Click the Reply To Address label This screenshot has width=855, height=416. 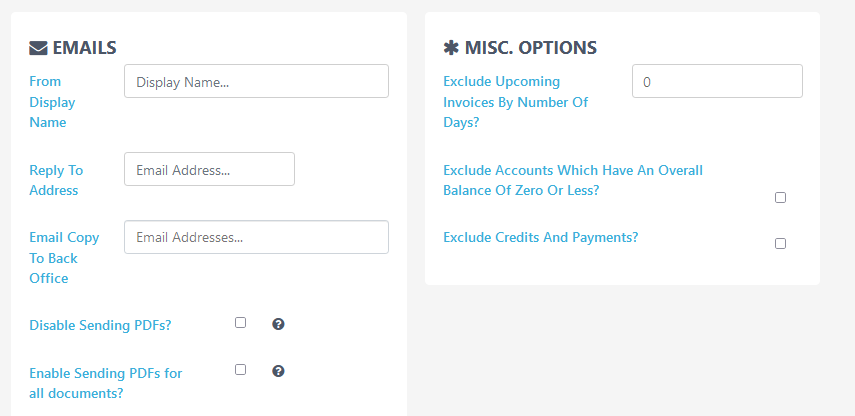[56, 180]
